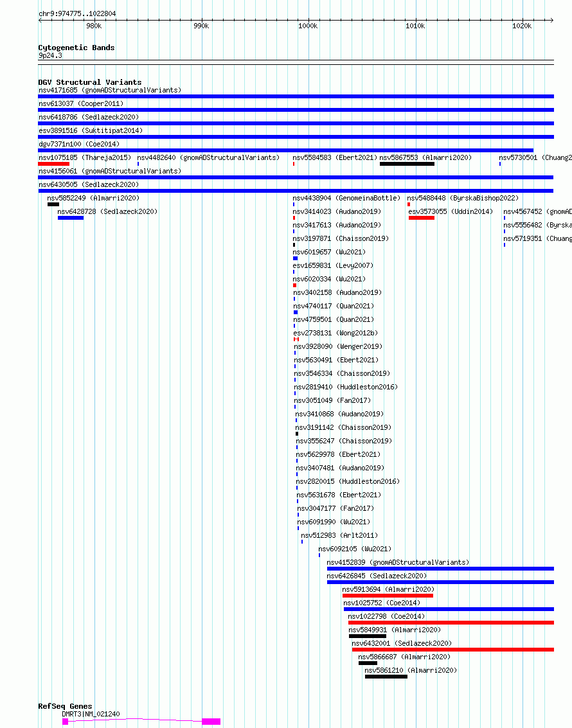Click nsv5488448 (ByrskaBishop2022) label
Image resolution: width=572 pixels, height=728 pixels.
(463, 198)
